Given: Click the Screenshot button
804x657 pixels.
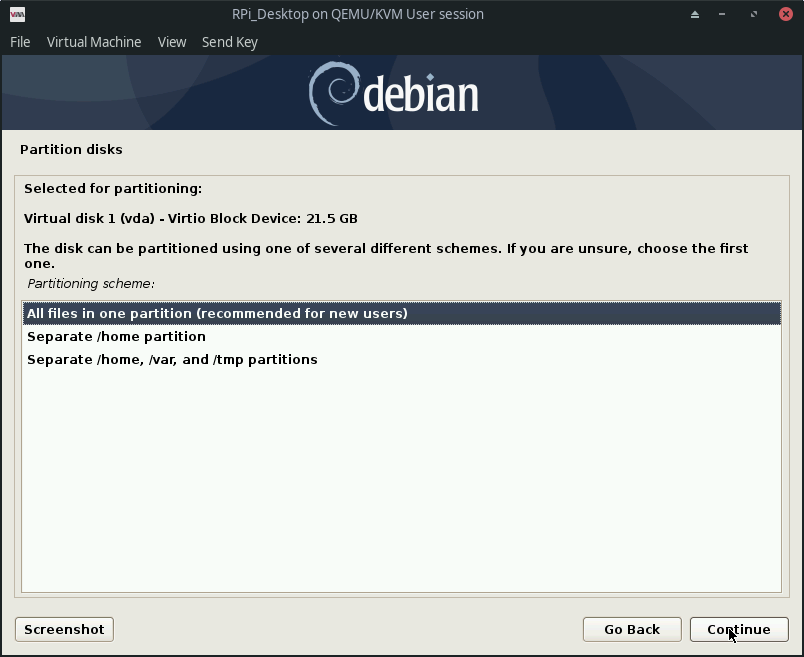Looking at the screenshot, I should [x=64, y=629].
